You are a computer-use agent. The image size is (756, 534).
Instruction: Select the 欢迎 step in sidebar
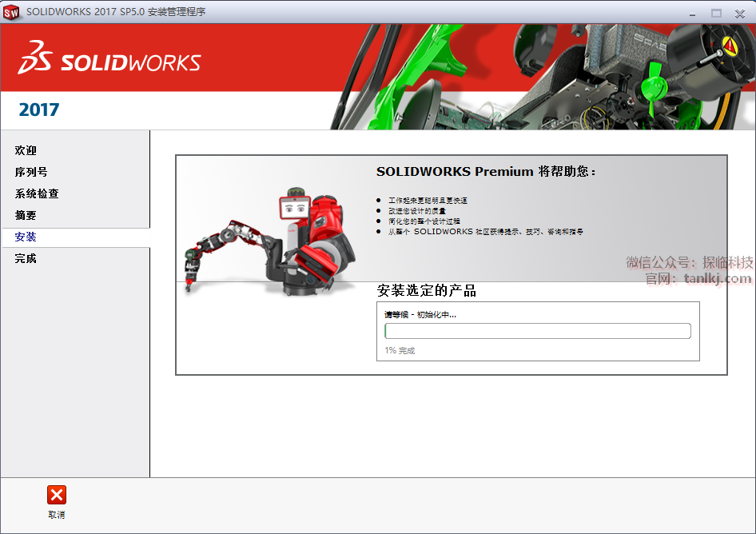point(26,150)
